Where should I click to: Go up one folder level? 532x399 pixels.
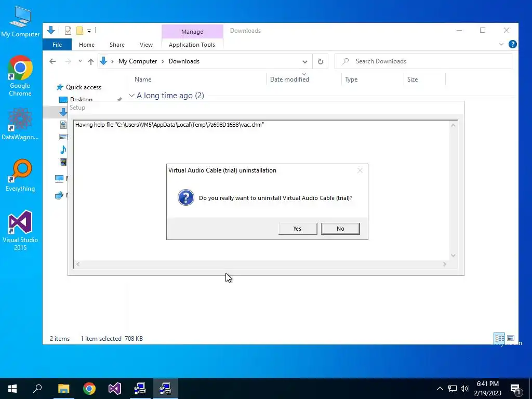[x=90, y=61]
